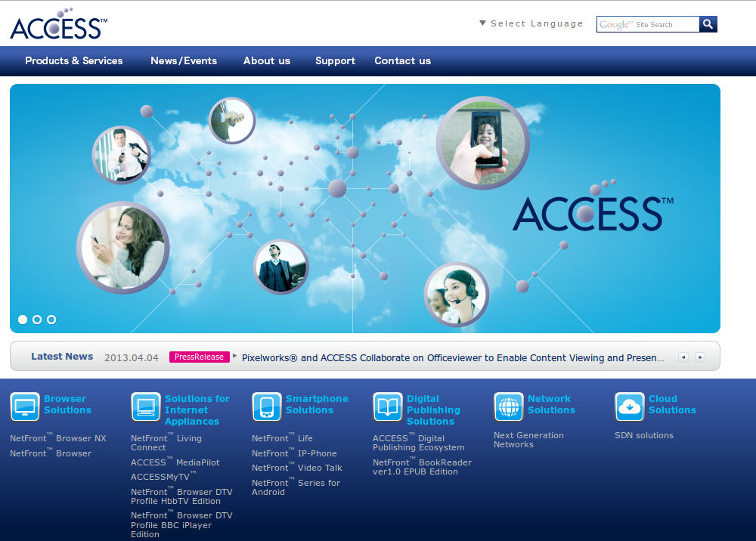Open NetFront Browser DTV HbbTV Edition link
Screen dimensions: 756x541
point(181,496)
